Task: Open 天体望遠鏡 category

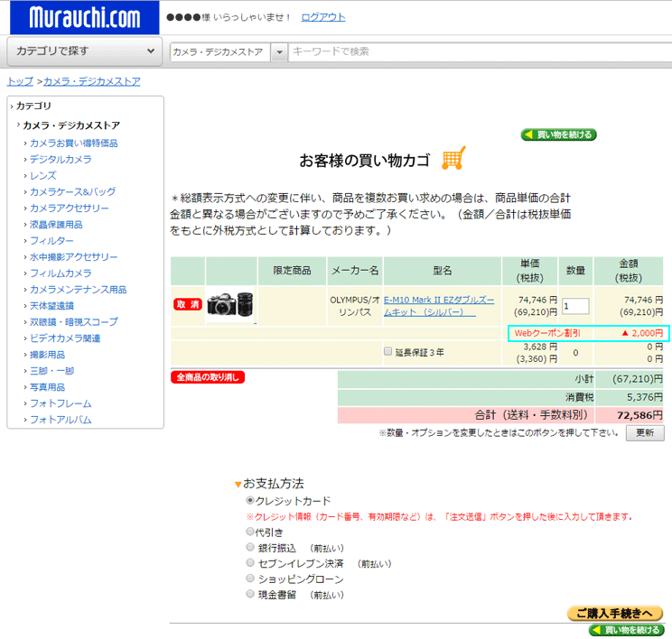Action: point(51,306)
